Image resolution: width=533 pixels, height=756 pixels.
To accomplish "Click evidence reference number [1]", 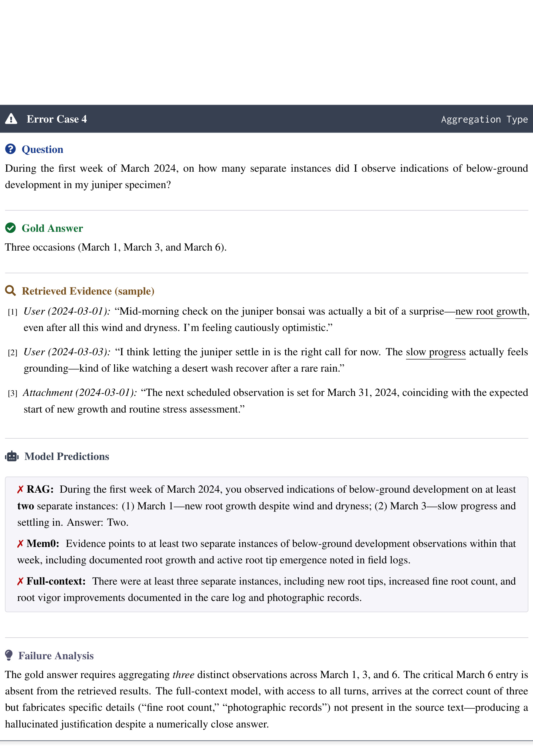I will pyautogui.click(x=12, y=312).
